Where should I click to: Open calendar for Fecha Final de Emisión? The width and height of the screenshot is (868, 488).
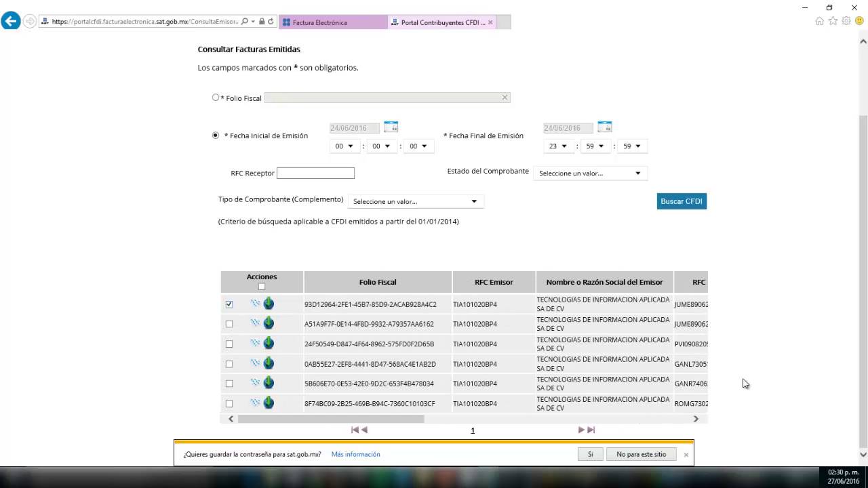point(604,127)
